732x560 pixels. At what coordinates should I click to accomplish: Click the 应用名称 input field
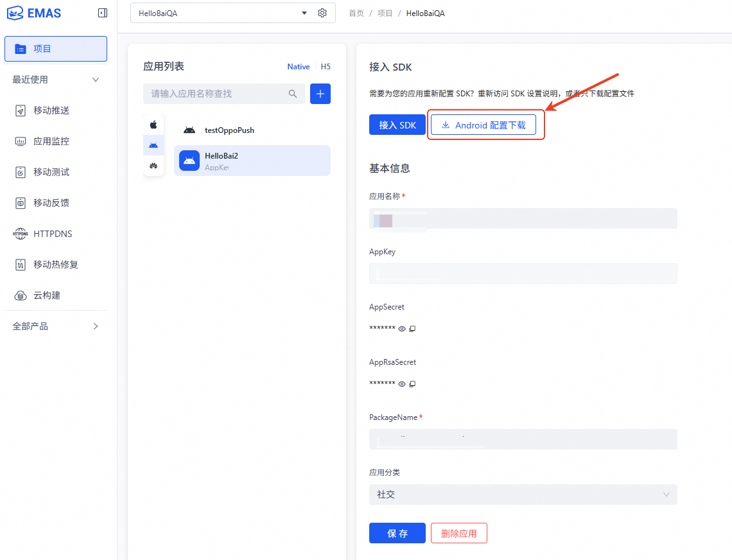[x=523, y=218]
